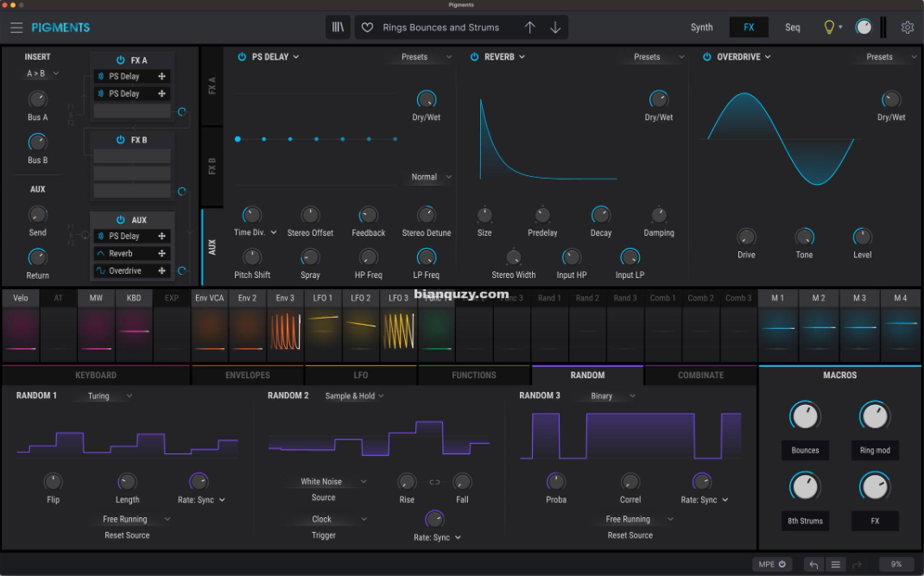
Task: Click the lightbulb sound design tips icon
Action: [829, 27]
